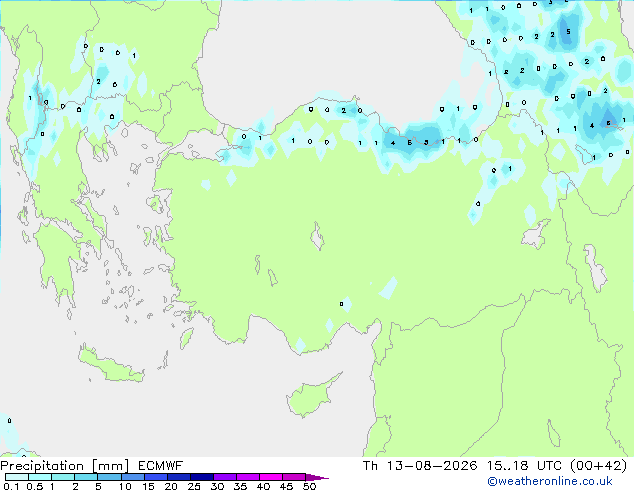Image resolution: width=634 pixels, height=490 pixels.
Task: Pick the 40–45 mm magenta legend swatch
Action: click(271, 477)
